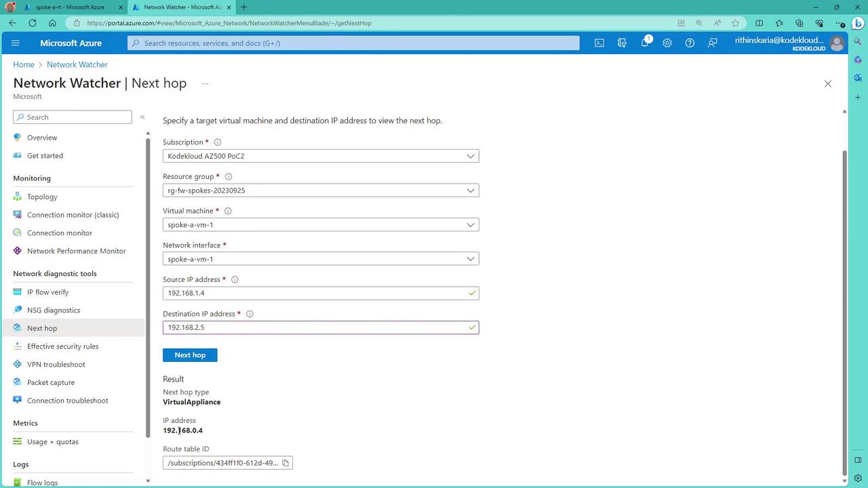Expand the Virtual machine dropdown
Viewport: 868px width, 488px height.
tap(321, 225)
